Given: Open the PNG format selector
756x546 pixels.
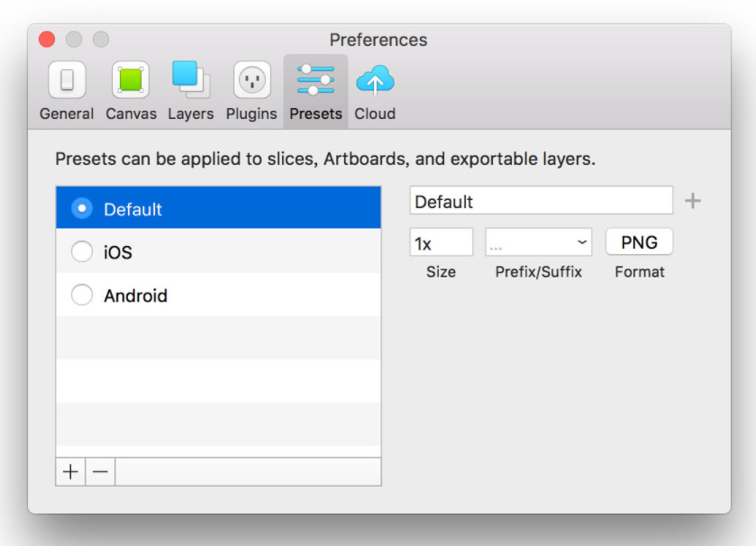Looking at the screenshot, I should tap(640, 242).
